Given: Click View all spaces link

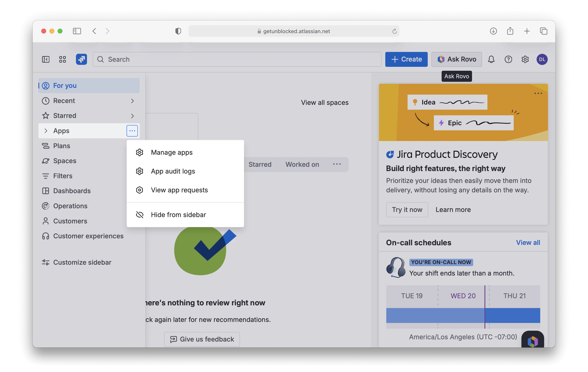Looking at the screenshot, I should click(325, 102).
